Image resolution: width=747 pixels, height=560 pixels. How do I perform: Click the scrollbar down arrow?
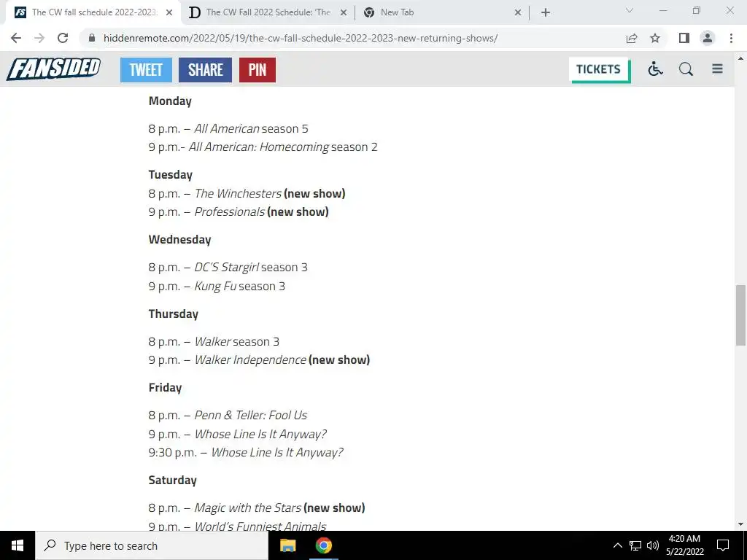click(740, 524)
